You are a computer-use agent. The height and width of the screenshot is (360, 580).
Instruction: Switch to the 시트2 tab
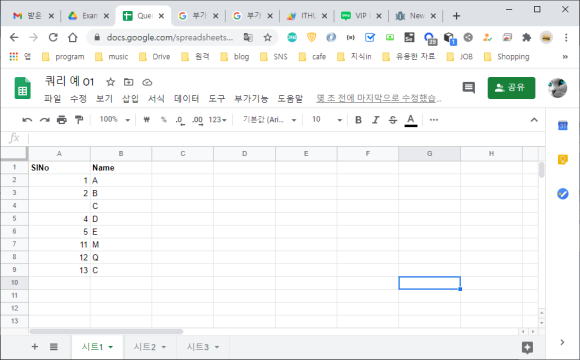(x=145, y=347)
